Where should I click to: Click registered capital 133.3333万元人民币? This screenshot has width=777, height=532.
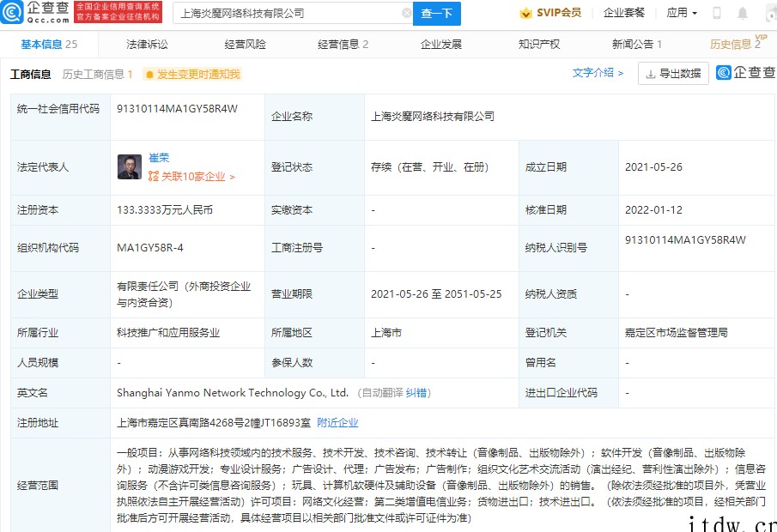(165, 210)
